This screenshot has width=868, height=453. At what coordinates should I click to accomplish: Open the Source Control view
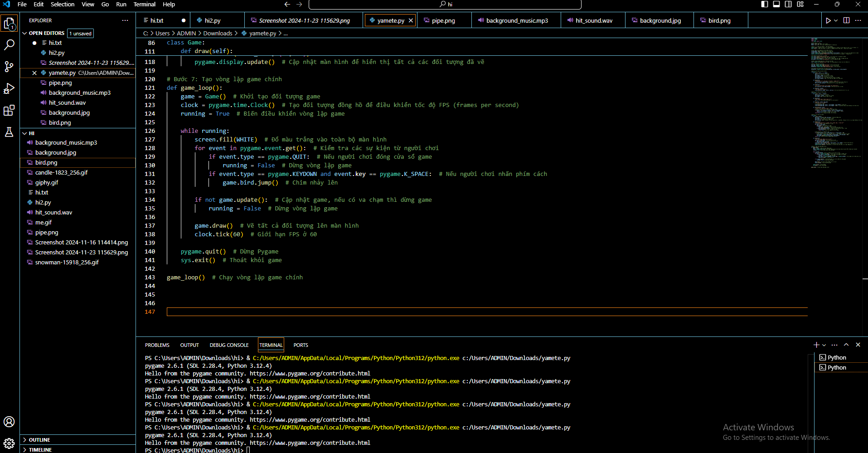(10, 67)
